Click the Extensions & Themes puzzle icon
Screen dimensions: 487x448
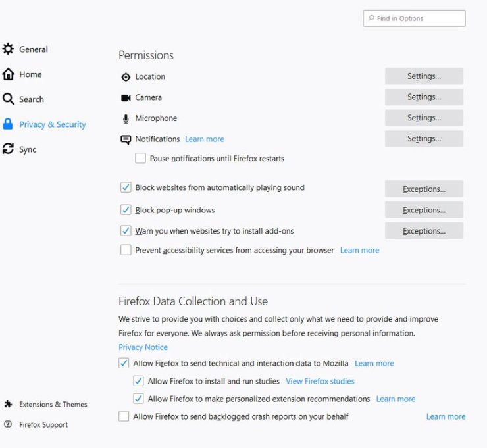(8, 404)
